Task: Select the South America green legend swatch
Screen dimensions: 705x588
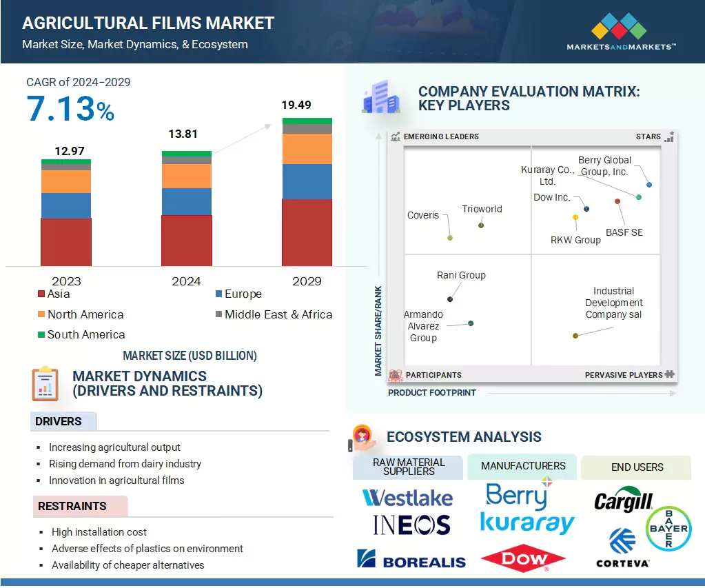Action: pyautogui.click(x=41, y=335)
